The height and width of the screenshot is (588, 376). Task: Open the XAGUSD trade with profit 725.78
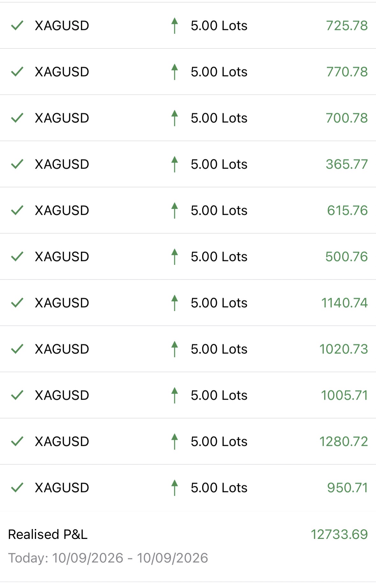point(188,25)
